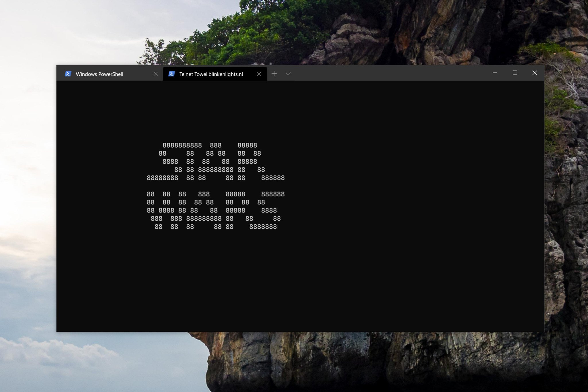588x392 pixels.
Task: Close the Telnet Towel.blinkenlights.nl tab
Action: pyautogui.click(x=259, y=74)
